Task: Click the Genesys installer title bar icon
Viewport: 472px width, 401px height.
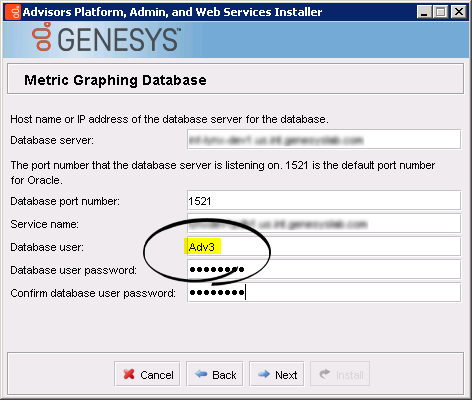Action: pyautogui.click(x=13, y=12)
